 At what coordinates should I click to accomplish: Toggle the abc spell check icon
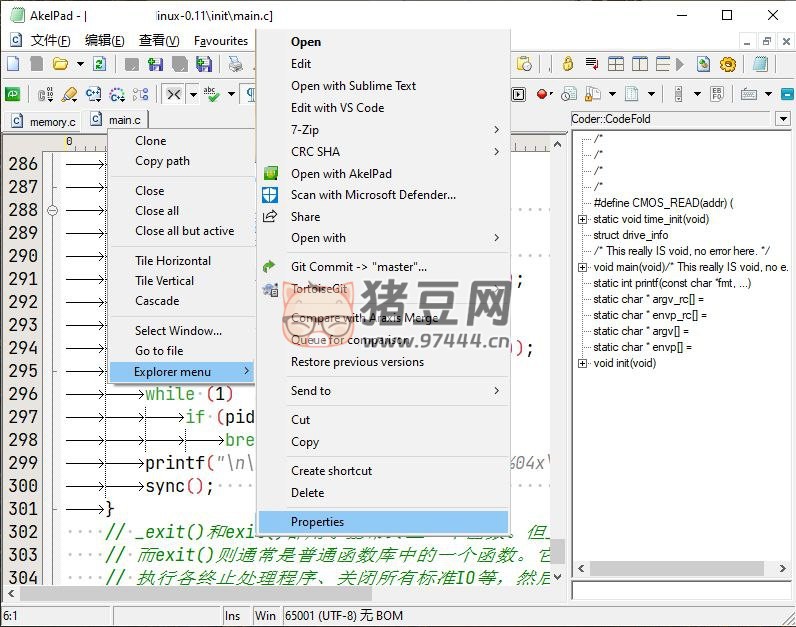210,94
